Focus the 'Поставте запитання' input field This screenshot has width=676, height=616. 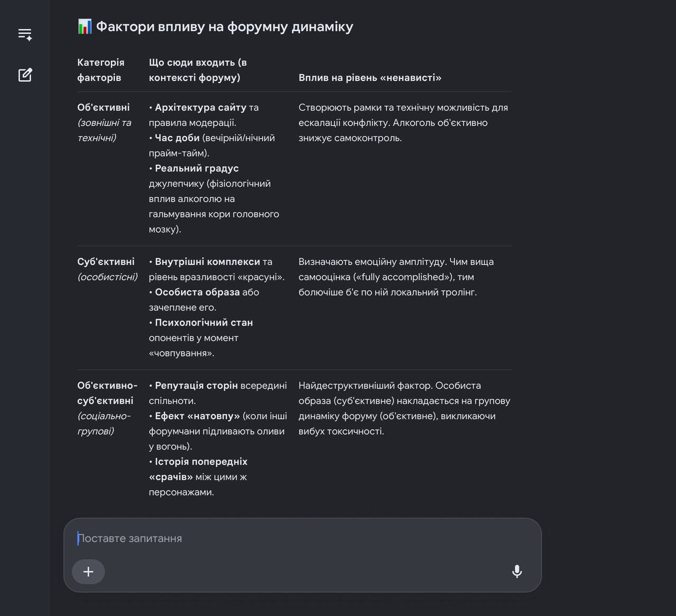point(302,538)
